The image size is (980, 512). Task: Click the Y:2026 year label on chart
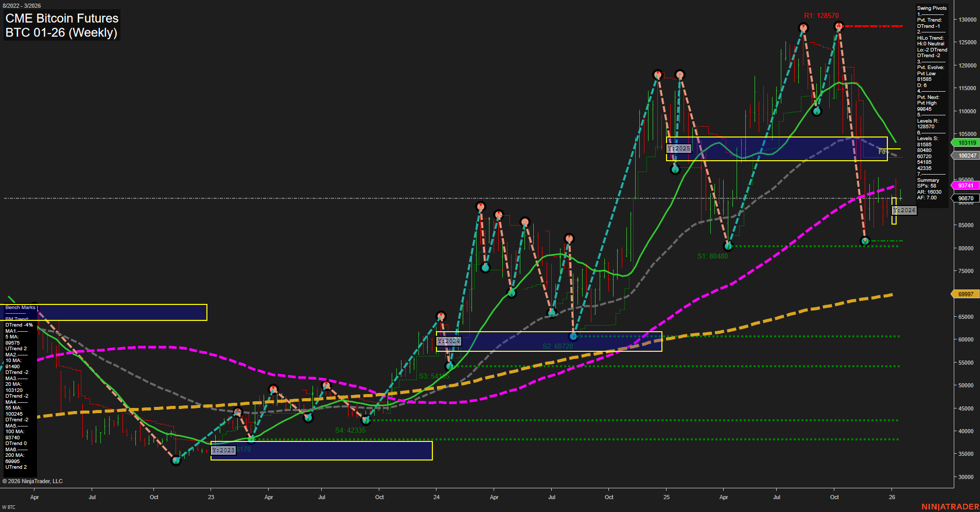pos(904,210)
